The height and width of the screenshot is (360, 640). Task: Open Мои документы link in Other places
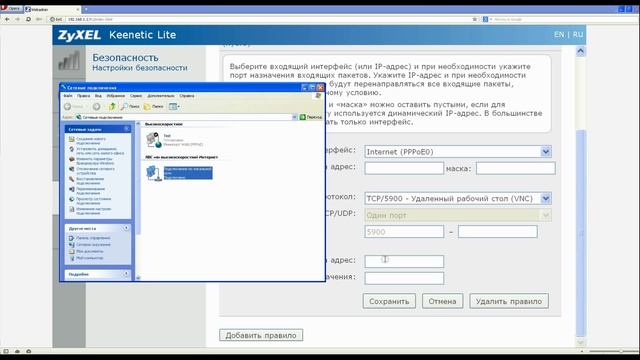(x=89, y=251)
